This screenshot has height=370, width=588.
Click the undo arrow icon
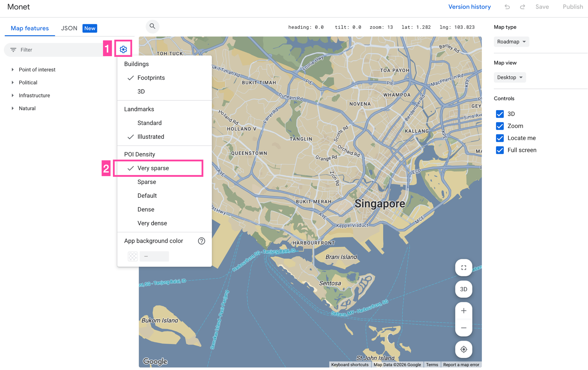507,7
